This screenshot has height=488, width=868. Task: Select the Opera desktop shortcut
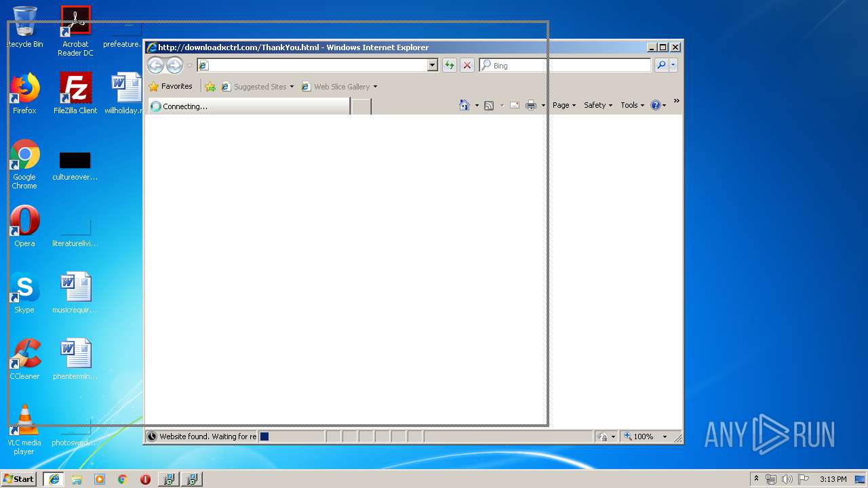coord(24,226)
